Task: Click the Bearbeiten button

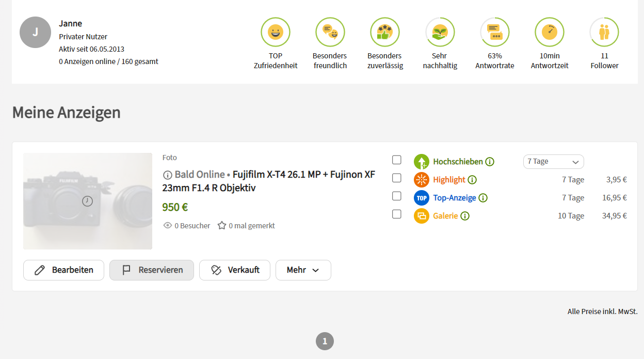Action: (63, 270)
